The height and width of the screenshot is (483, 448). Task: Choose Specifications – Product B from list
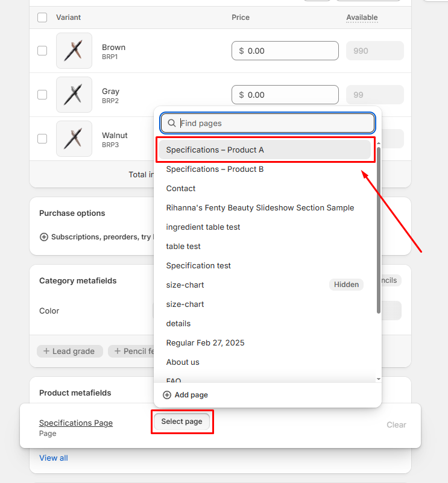point(215,169)
